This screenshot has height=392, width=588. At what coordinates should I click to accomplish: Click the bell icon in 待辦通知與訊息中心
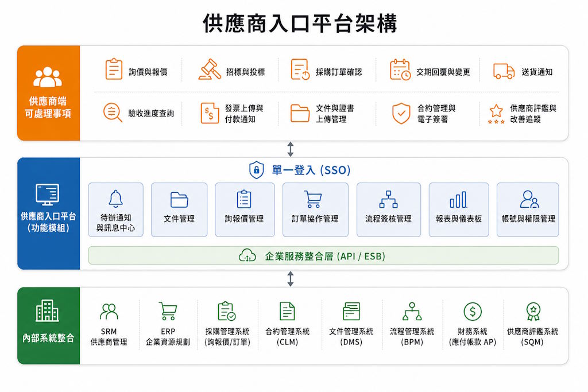(x=115, y=199)
